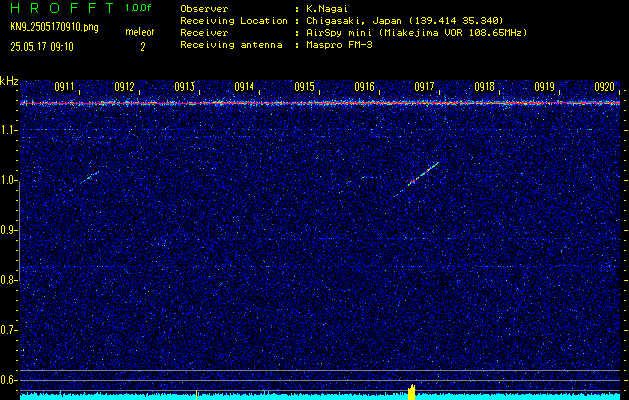Click the version number 1.00f
Screen dimensions: 629x400
[x=138, y=8]
